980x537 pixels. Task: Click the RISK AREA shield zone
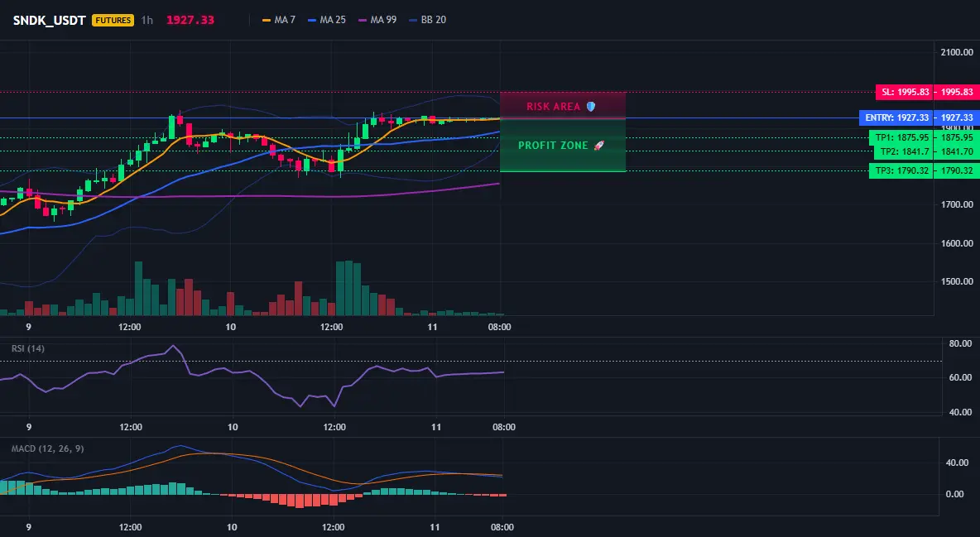coord(563,106)
